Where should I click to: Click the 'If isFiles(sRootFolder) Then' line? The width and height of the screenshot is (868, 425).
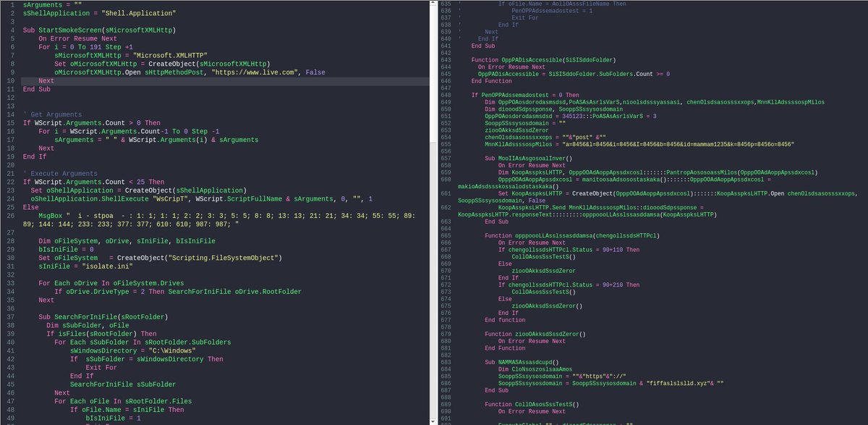click(101, 334)
